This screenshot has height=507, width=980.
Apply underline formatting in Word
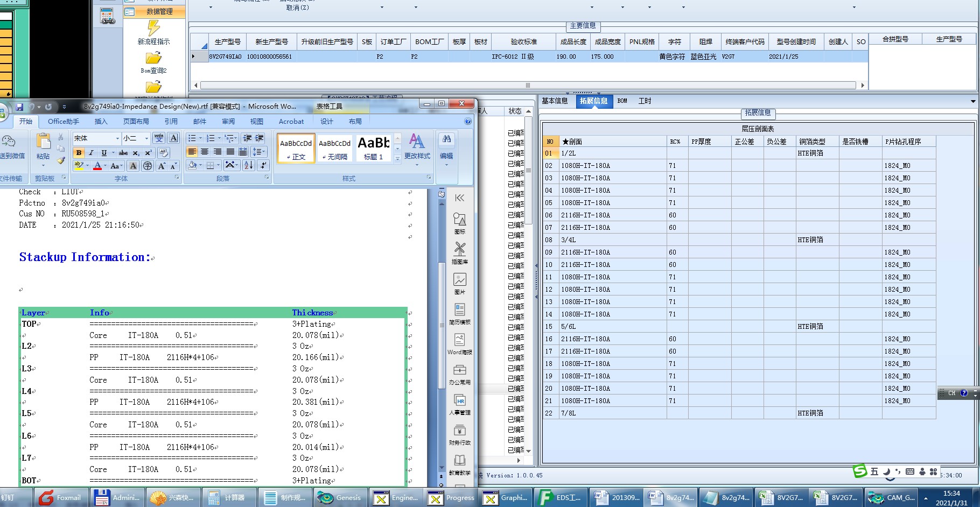click(104, 153)
